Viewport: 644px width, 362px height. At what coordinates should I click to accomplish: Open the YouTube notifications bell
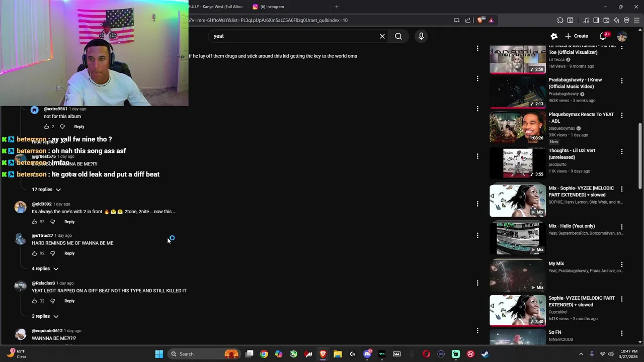tap(603, 36)
